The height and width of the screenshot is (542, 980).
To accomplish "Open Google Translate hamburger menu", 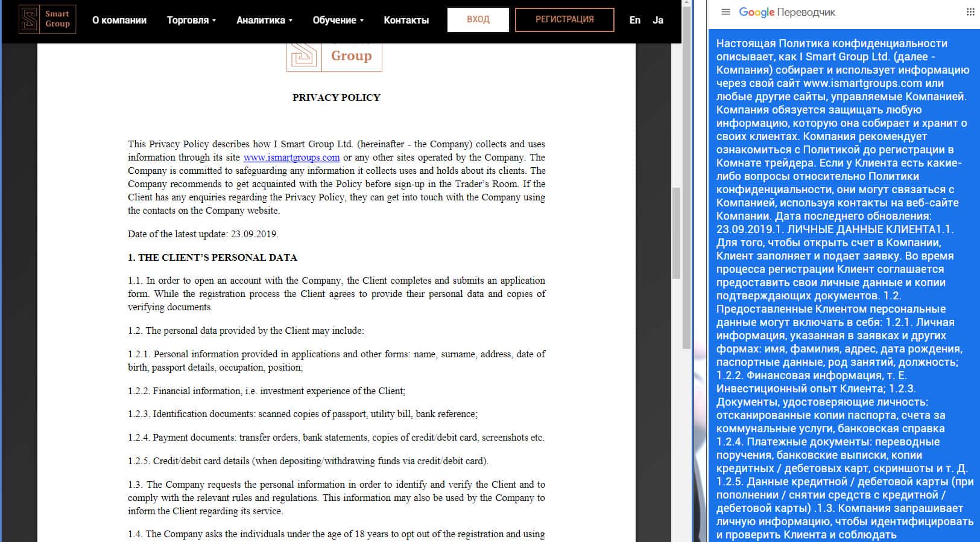I will click(x=726, y=12).
